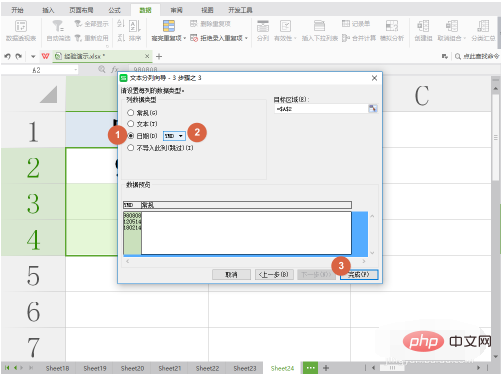
Task: Click the select-all corner triangle of the sheet
Action: click(48, 95)
